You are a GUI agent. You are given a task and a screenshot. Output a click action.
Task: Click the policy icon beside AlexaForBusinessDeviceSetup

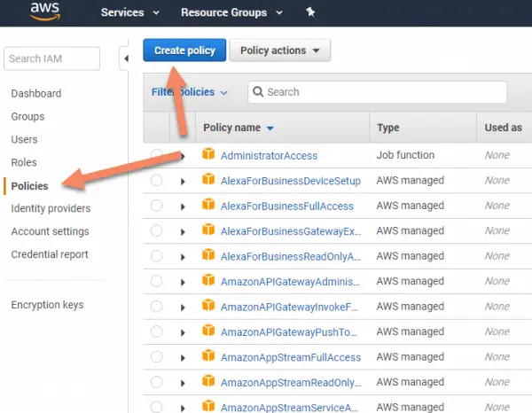click(208, 179)
